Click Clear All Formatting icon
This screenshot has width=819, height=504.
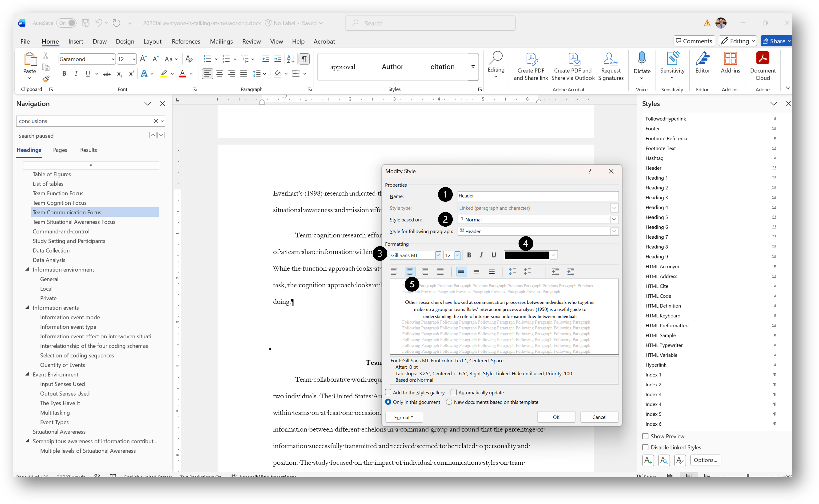pos(189,59)
